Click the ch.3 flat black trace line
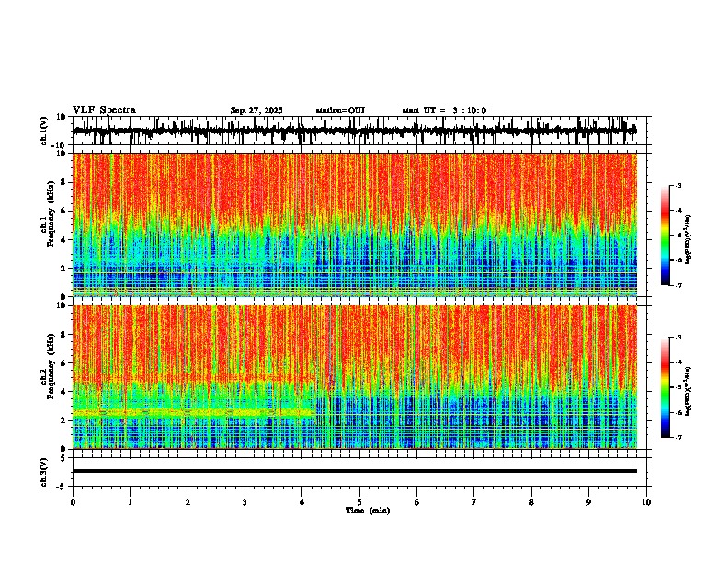 355,471
